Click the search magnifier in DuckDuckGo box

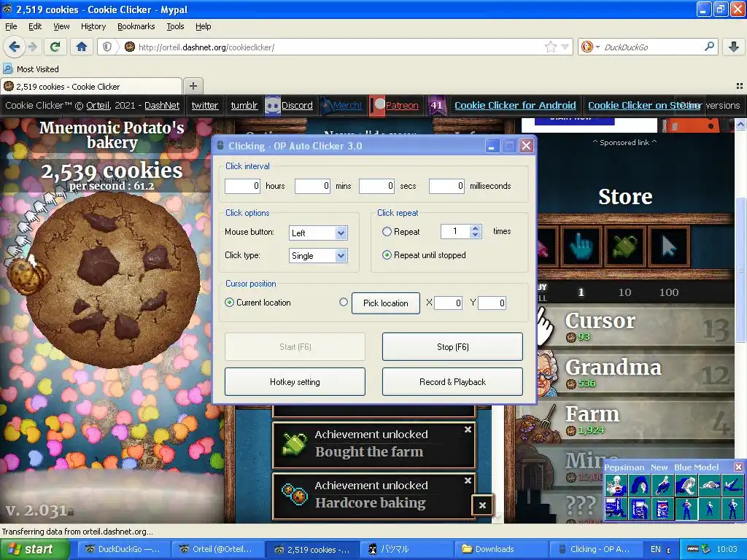[x=709, y=47]
